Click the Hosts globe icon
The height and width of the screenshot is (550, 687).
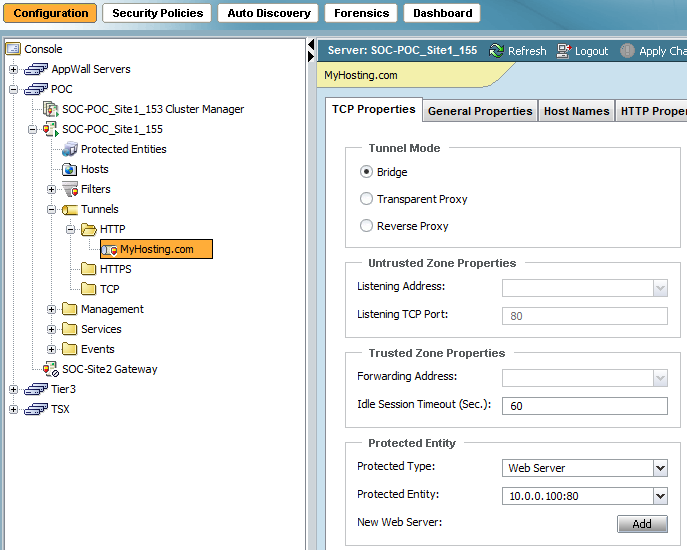(70, 169)
